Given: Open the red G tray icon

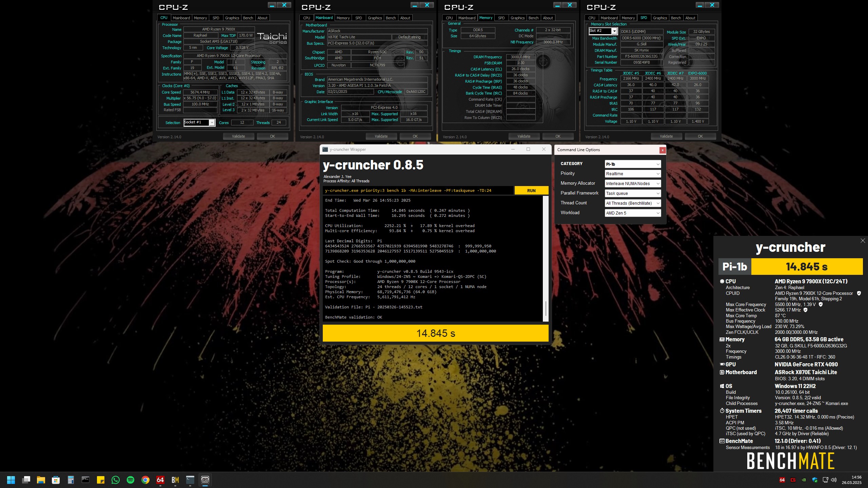Looking at the screenshot, I should tap(793, 480).
